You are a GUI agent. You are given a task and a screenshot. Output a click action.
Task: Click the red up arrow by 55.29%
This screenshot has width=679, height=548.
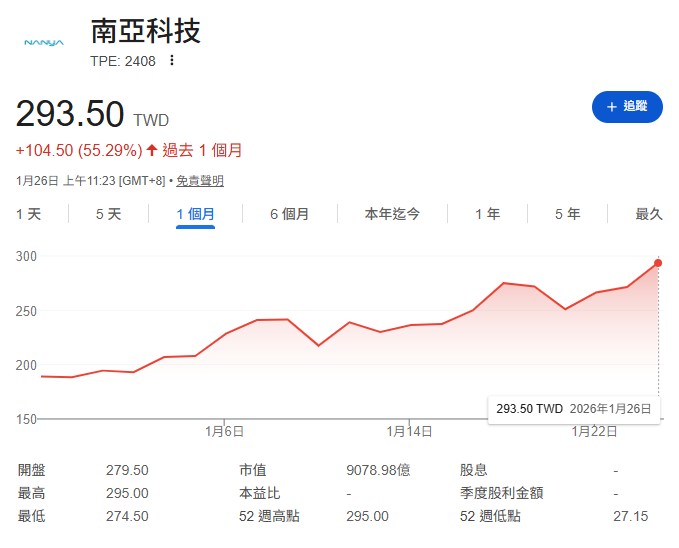pos(152,150)
